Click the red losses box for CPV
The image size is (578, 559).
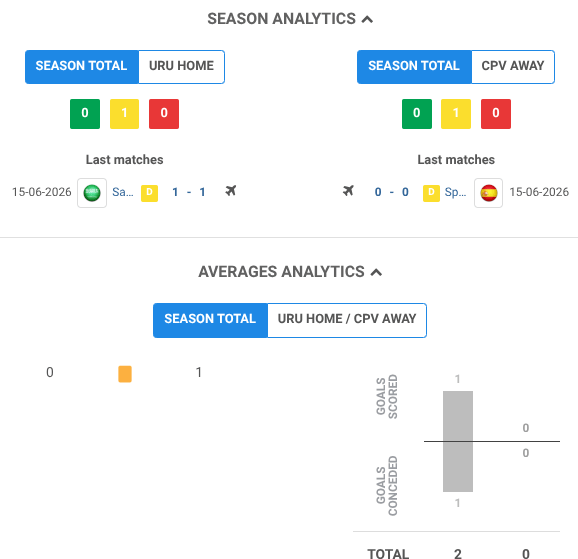click(x=496, y=114)
